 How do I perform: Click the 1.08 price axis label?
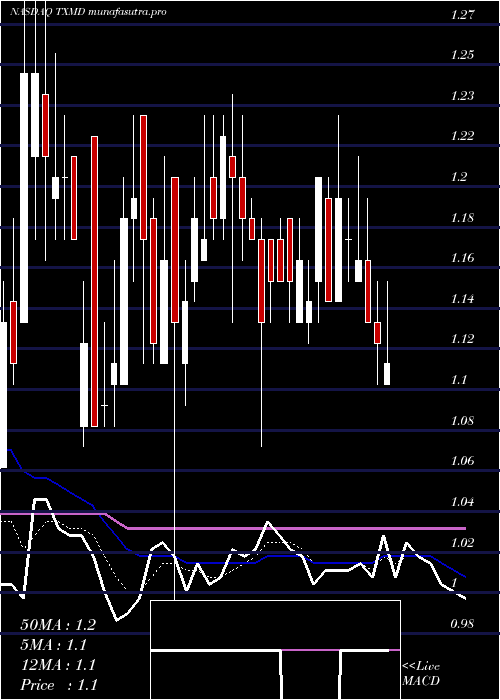click(x=462, y=421)
